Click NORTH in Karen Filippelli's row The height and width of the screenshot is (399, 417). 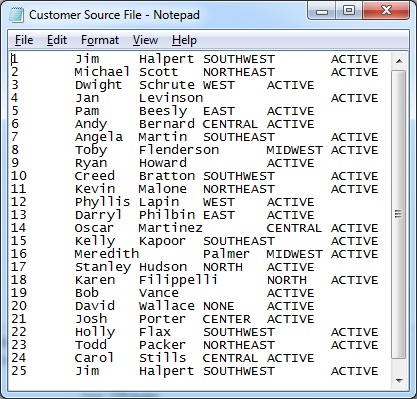[x=287, y=280]
